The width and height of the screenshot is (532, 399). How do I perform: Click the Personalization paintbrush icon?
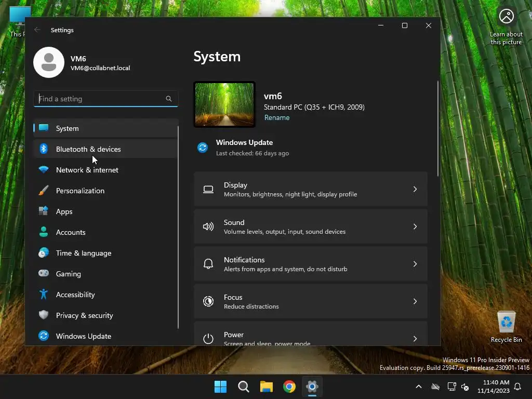(x=44, y=190)
